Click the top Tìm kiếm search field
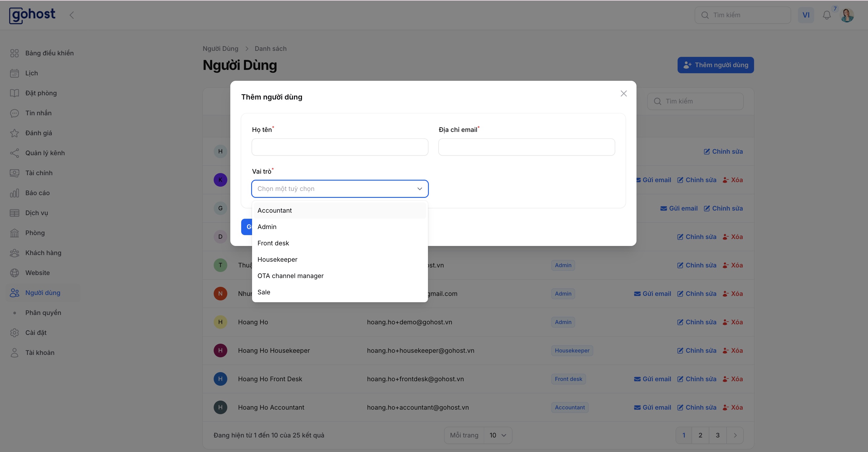 tap(743, 15)
